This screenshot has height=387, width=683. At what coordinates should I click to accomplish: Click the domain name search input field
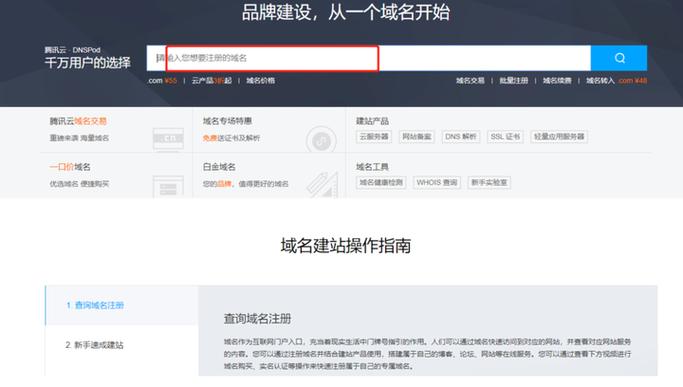coord(369,58)
